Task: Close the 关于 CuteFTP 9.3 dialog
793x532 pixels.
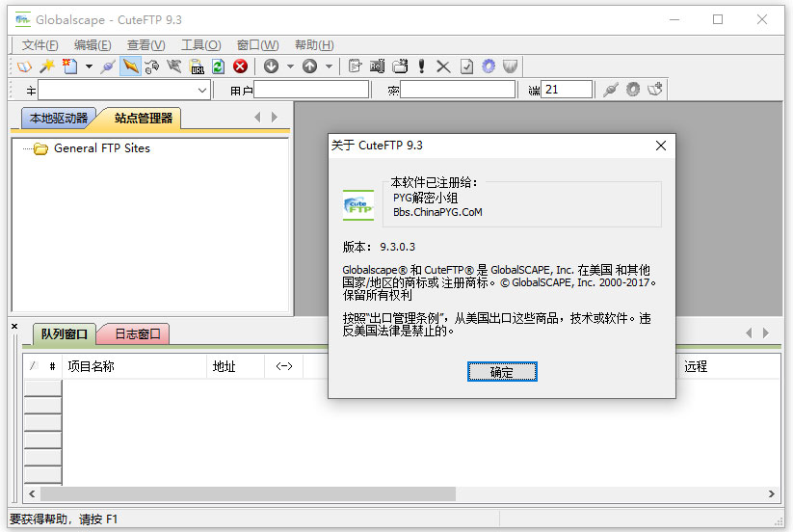Action: click(660, 146)
